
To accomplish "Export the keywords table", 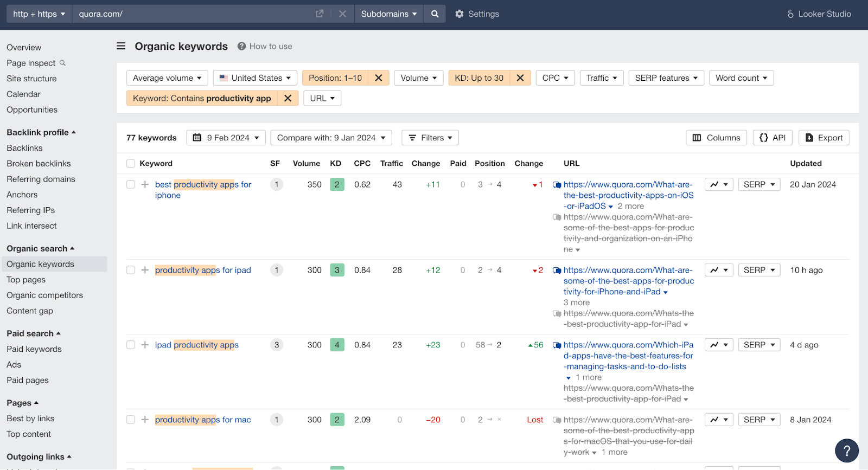I will 824,138.
